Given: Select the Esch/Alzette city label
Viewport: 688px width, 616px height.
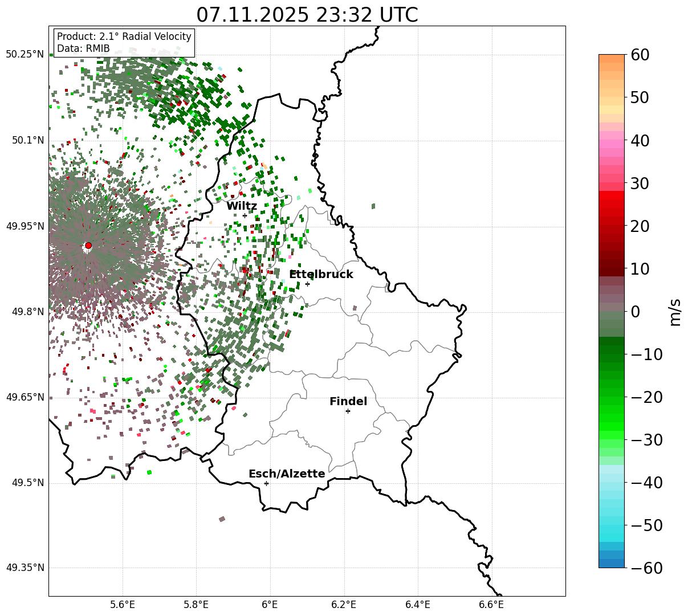Looking at the screenshot, I should [287, 474].
